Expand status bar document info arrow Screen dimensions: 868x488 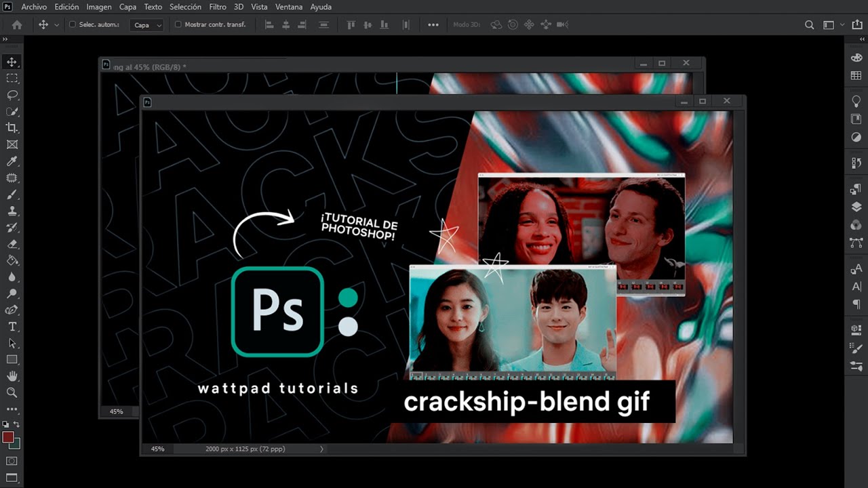[321, 449]
